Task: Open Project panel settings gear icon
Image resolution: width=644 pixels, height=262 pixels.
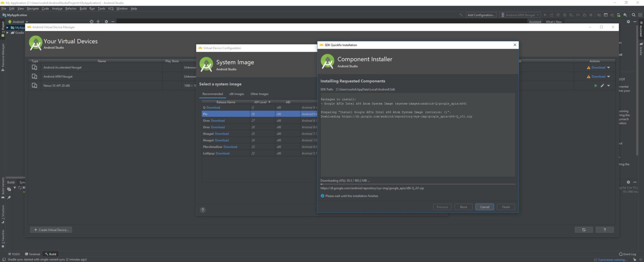Action: point(106,21)
